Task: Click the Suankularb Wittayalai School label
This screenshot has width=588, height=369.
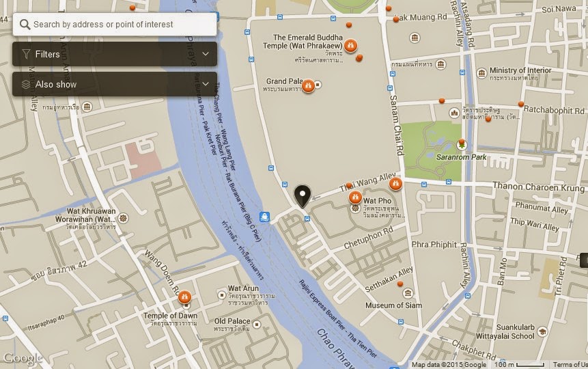Action: point(505,331)
